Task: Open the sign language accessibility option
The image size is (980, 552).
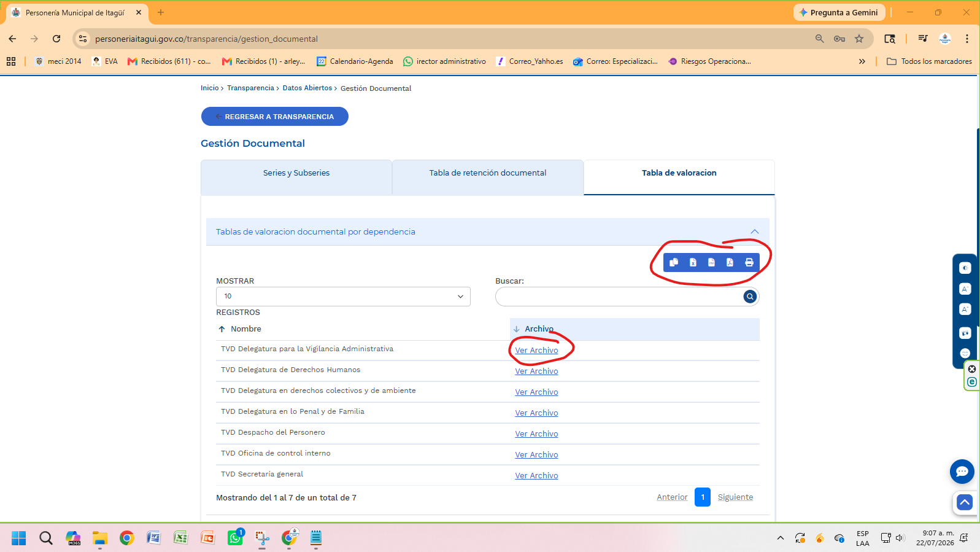Action: point(965,333)
